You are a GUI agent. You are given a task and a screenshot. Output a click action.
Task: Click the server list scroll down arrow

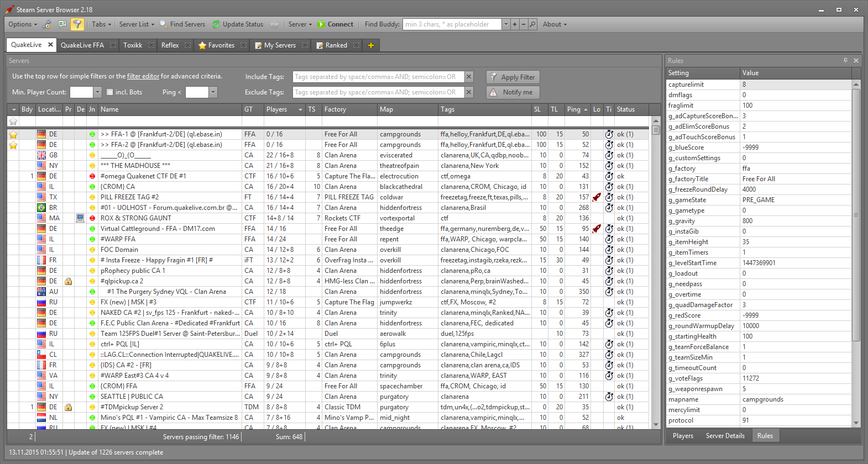(656, 425)
